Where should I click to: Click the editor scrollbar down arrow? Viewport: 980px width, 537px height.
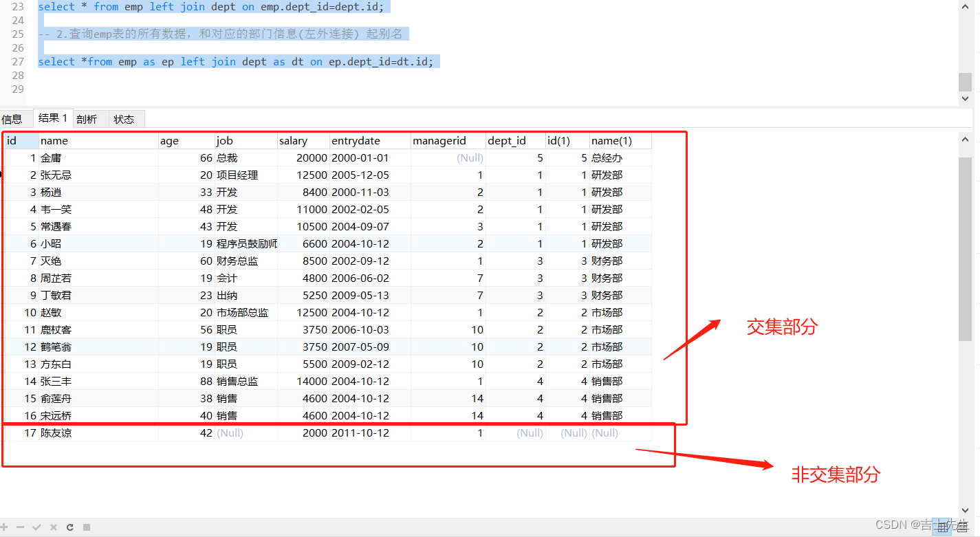point(966,98)
